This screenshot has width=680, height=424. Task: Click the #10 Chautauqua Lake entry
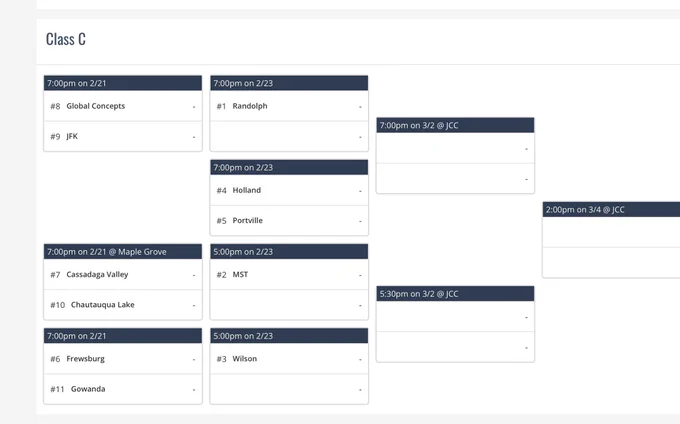pyautogui.click(x=123, y=305)
